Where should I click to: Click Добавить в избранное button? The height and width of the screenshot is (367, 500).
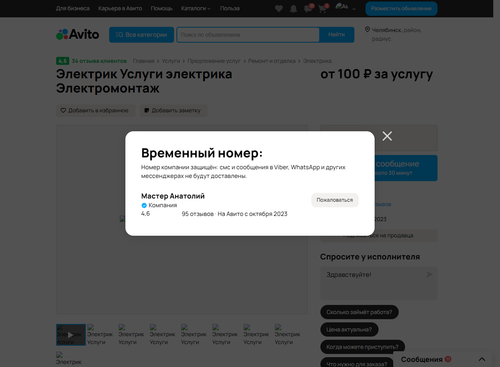click(95, 110)
